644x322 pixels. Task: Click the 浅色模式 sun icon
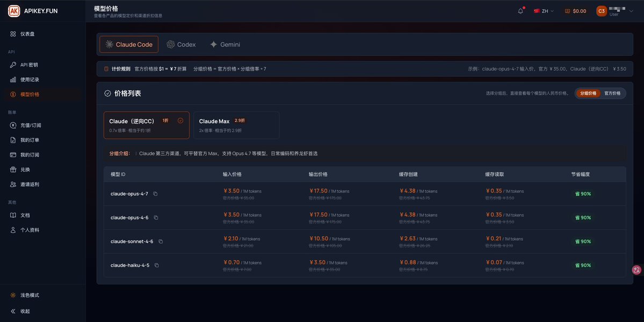[13, 295]
